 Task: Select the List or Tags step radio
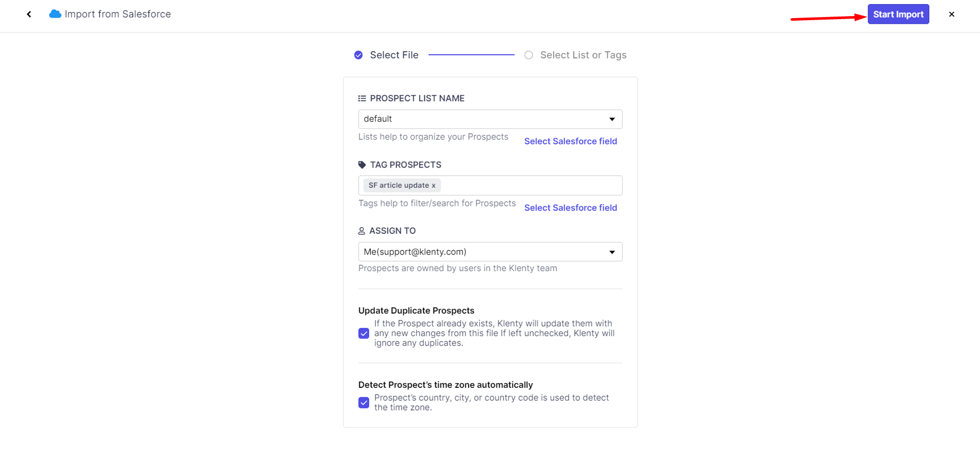click(529, 55)
